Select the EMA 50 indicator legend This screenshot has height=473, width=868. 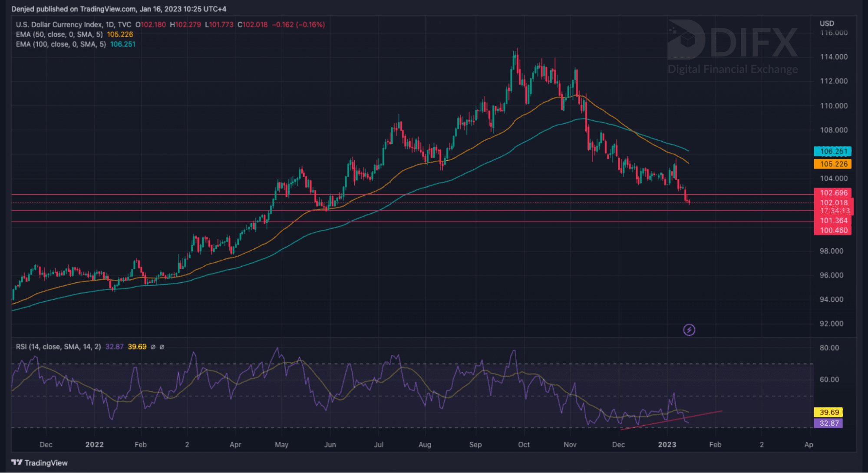point(59,34)
